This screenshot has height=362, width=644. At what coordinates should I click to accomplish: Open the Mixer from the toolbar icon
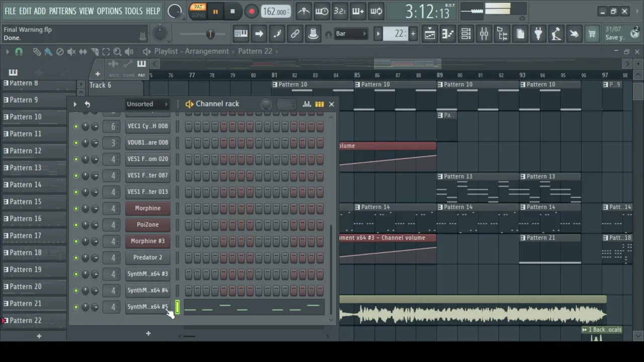484,34
